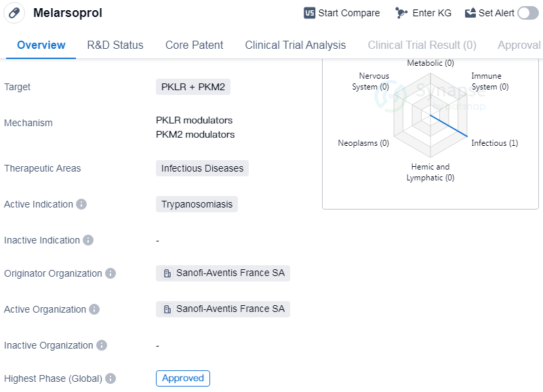Click the Start Compare VS icon
The width and height of the screenshot is (543, 392).
tap(309, 13)
